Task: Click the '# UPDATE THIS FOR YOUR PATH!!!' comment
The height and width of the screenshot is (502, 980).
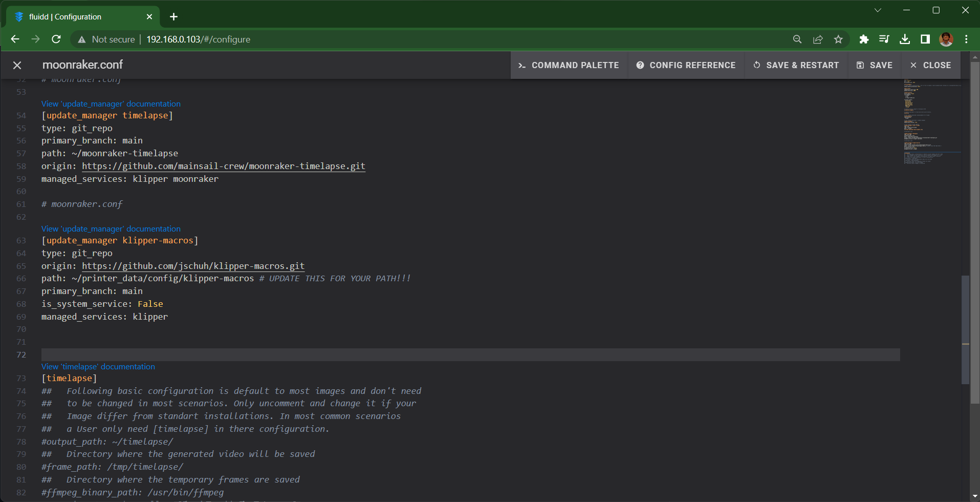Action: (335, 278)
